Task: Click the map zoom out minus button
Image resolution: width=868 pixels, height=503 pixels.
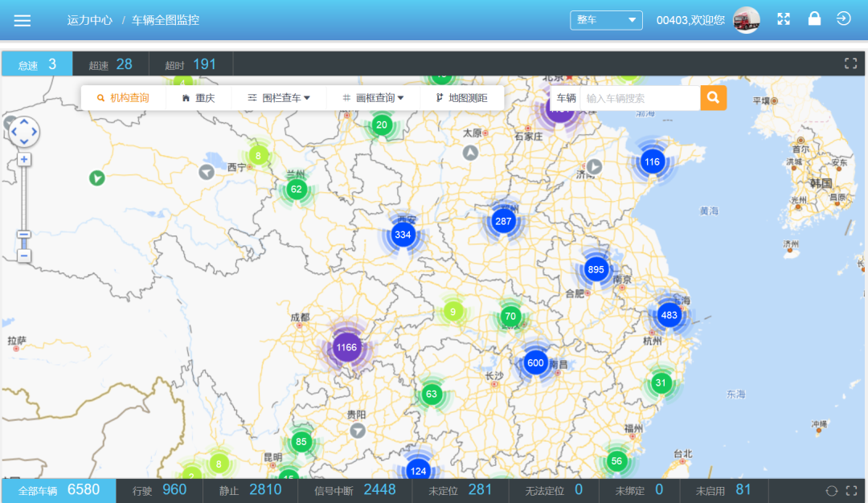Action: [24, 256]
